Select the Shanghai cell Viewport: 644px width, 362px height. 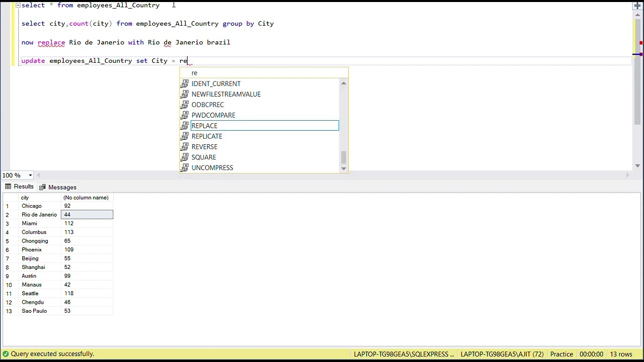(x=40, y=267)
